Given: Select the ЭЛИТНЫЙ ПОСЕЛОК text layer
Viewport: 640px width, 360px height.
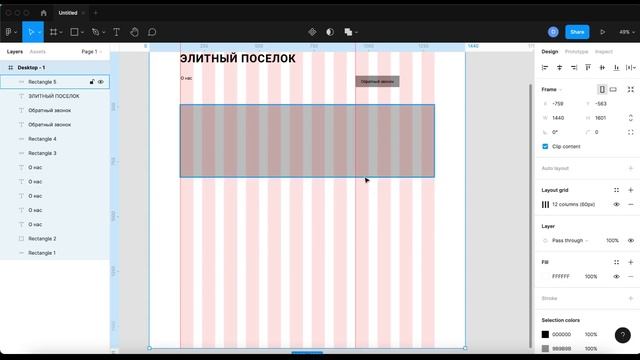Looking at the screenshot, I should [x=55, y=96].
